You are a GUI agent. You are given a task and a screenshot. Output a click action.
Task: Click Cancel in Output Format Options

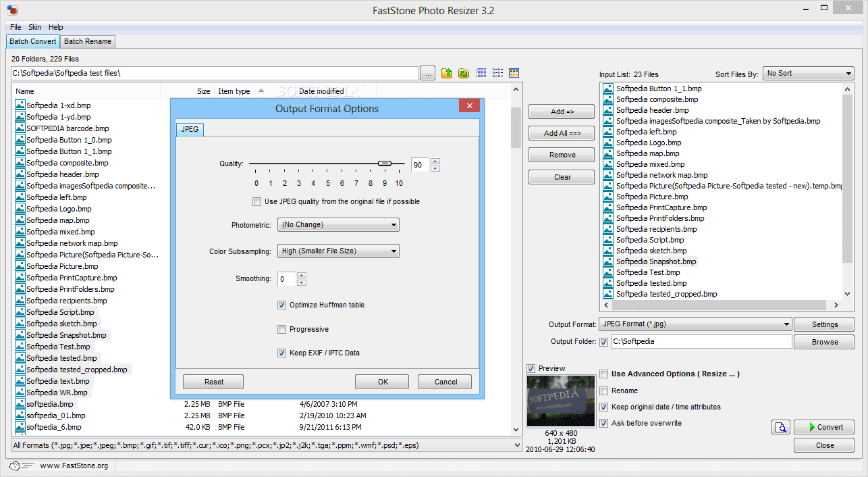(445, 382)
